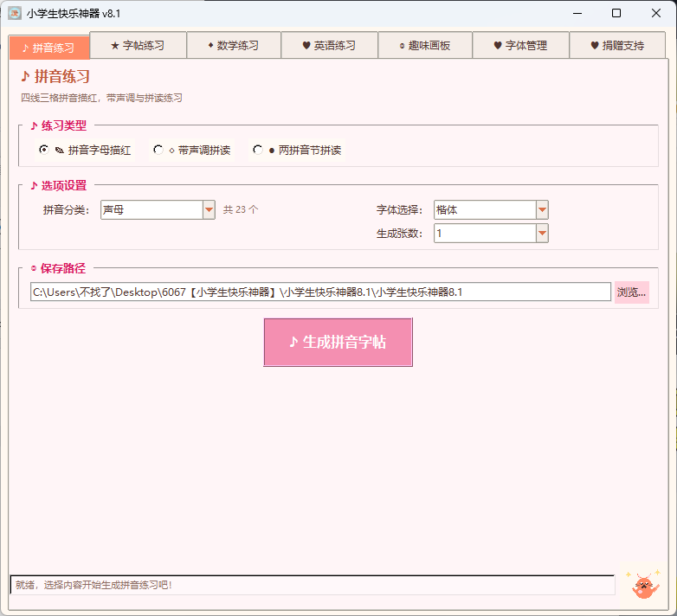Screen dimensions: 677x616
Task: Open the 生成张数 dropdown arrow
Action: (542, 234)
